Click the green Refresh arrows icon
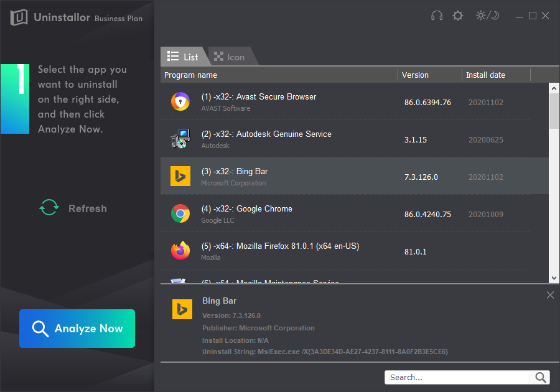 [49, 207]
